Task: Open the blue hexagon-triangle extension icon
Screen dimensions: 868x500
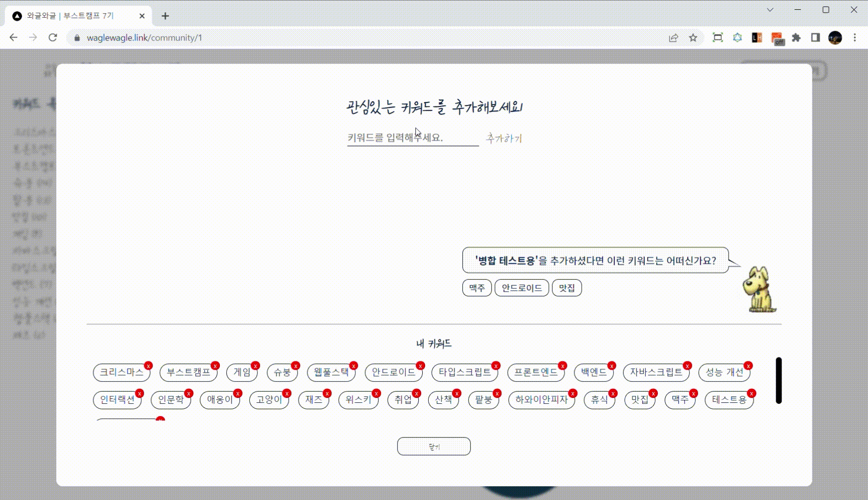Action: [738, 38]
